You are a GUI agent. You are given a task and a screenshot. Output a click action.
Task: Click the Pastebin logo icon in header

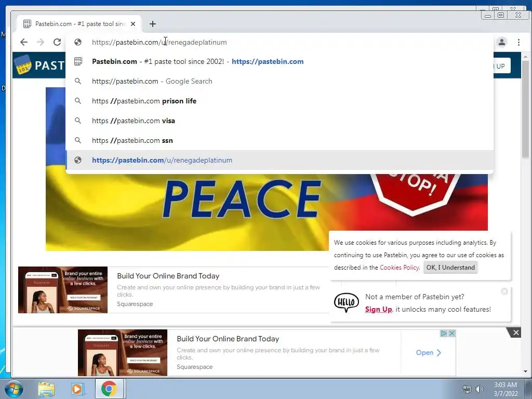[23, 65]
